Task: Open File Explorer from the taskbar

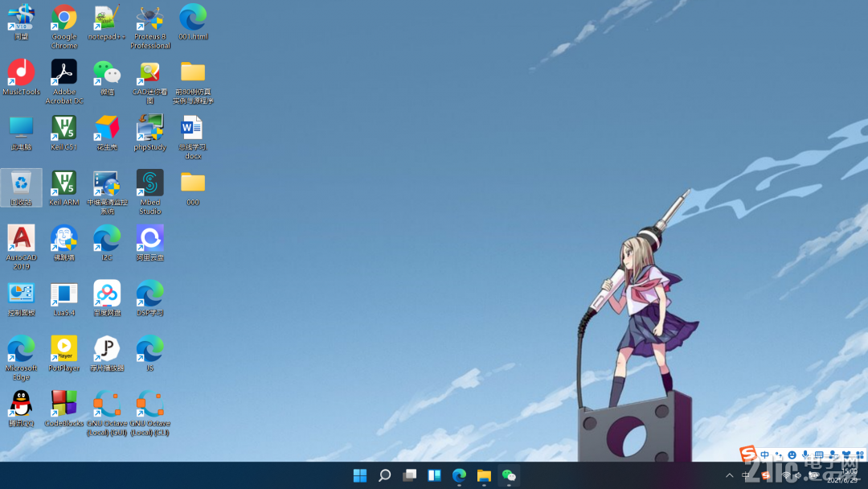Action: click(484, 475)
